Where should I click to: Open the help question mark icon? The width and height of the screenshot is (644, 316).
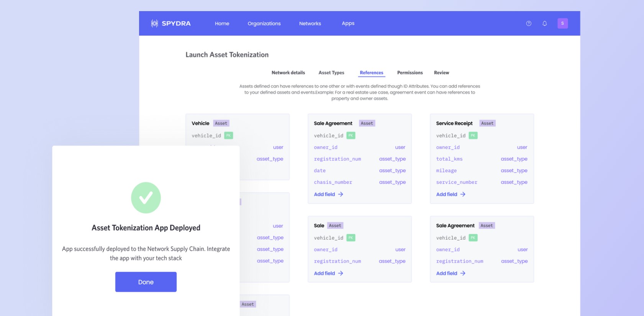(529, 23)
